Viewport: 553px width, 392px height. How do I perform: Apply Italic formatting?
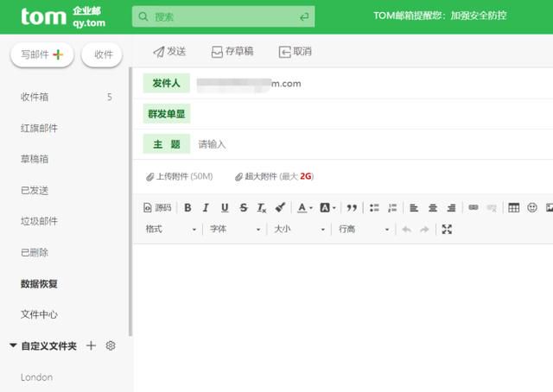click(206, 207)
